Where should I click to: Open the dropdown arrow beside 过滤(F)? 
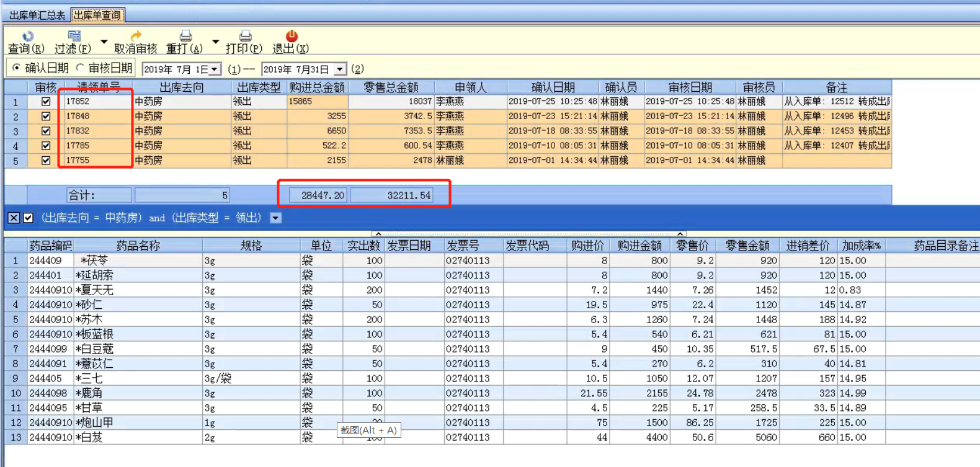coord(104,42)
